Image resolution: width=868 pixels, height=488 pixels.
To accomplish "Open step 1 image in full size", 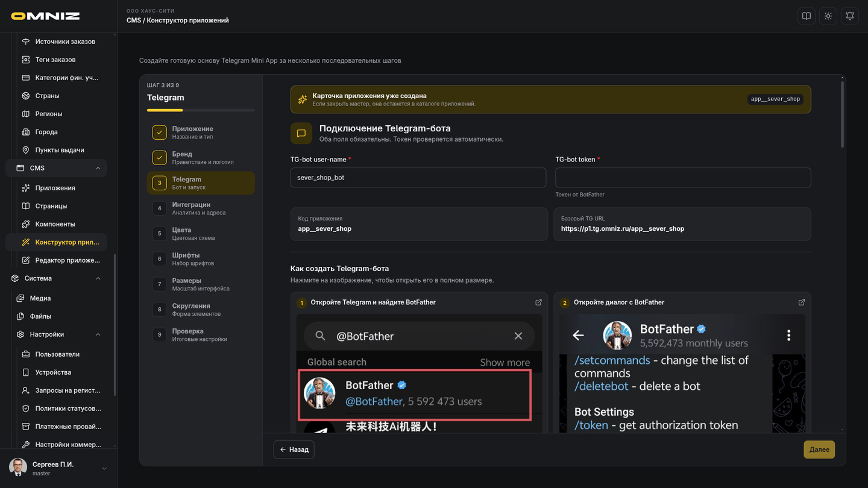I will pyautogui.click(x=538, y=302).
